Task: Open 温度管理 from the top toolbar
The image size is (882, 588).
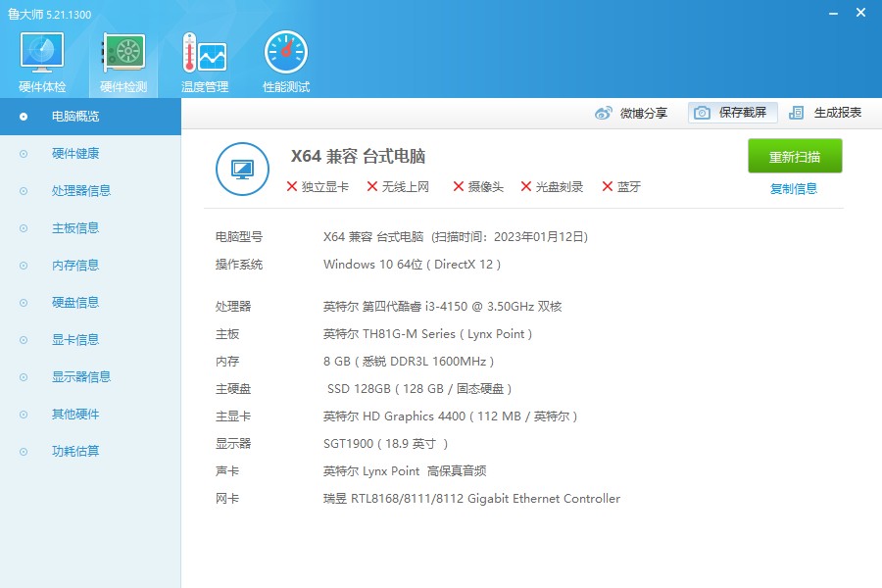Action: coord(203,57)
